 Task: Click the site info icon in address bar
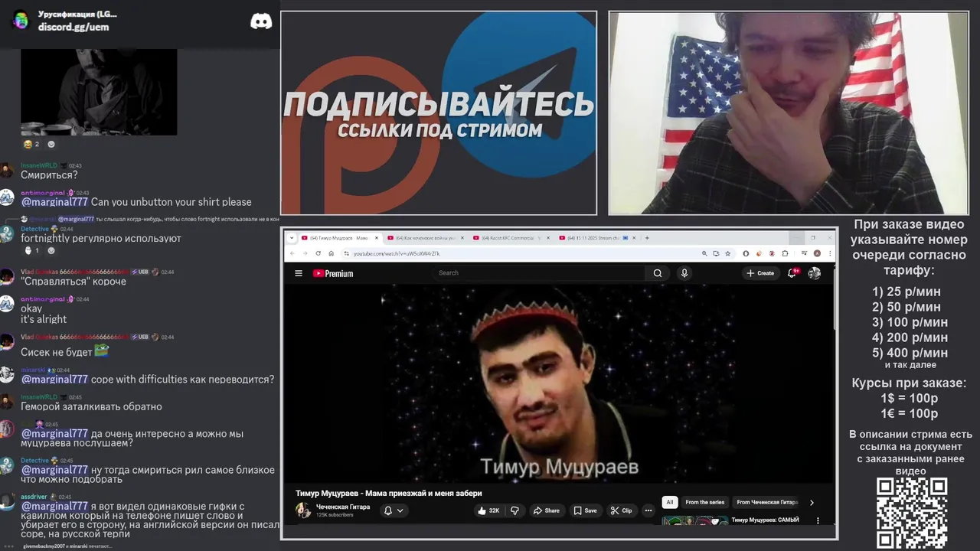tap(347, 253)
